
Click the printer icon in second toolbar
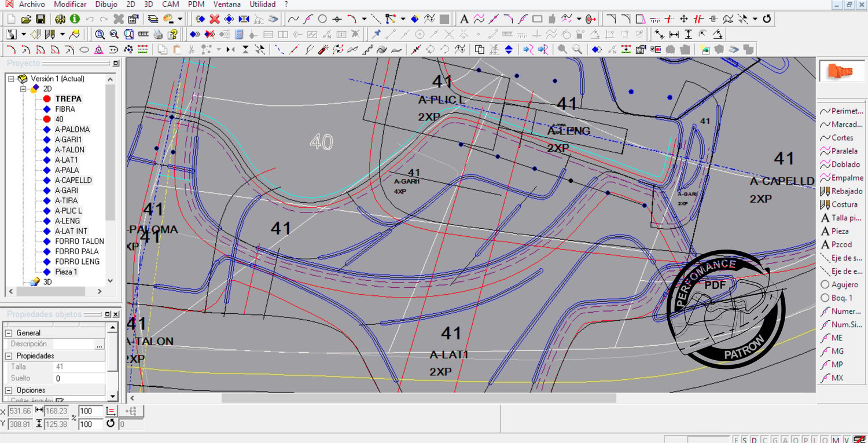coord(158,34)
